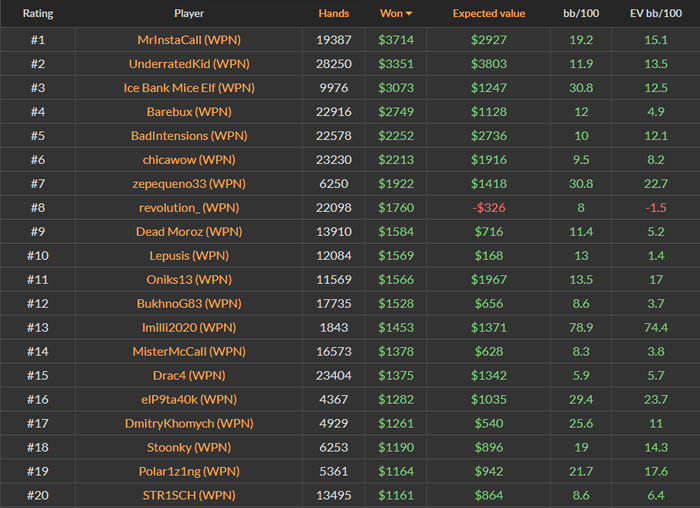The height and width of the screenshot is (508, 700).
Task: View Imilli2020 (WPN) player details
Action: click(188, 328)
